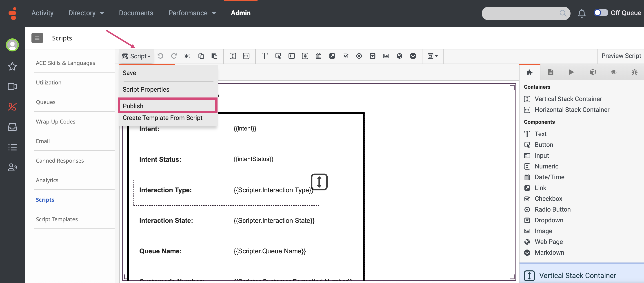Click the scissors cut icon
The width and height of the screenshot is (644, 283).
187,56
